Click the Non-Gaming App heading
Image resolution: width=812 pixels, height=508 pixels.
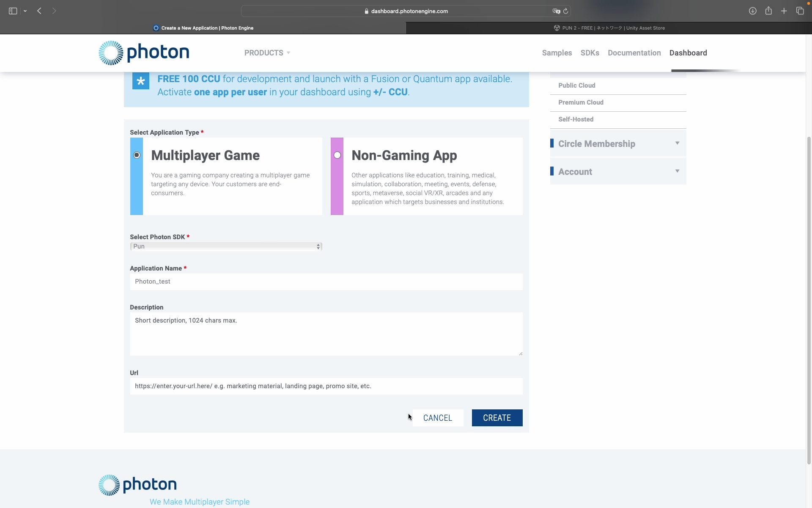point(404,155)
